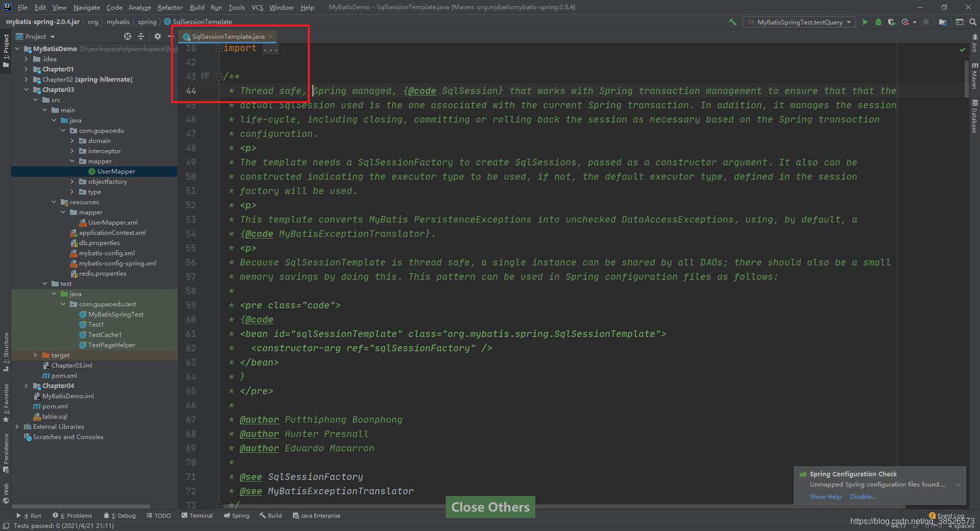This screenshot has width=980, height=531.
Task: Toggle the 1: Project tool window
Action: coord(6,51)
